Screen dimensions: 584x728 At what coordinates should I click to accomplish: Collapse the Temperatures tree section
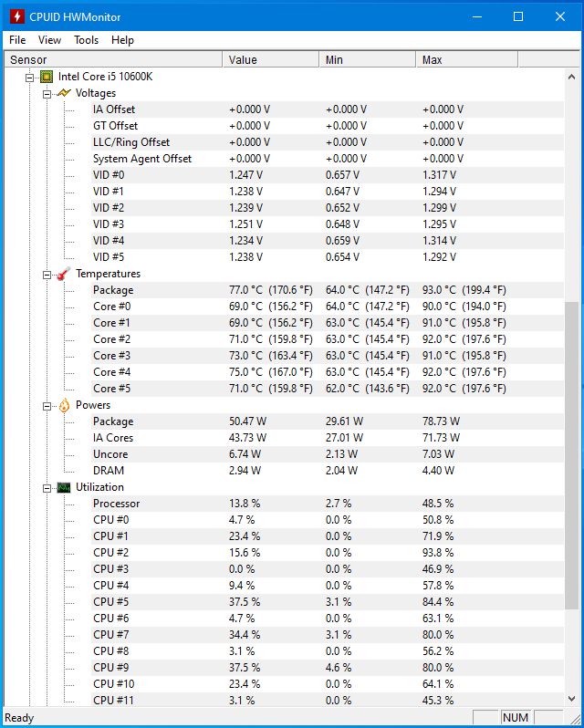[x=47, y=275]
